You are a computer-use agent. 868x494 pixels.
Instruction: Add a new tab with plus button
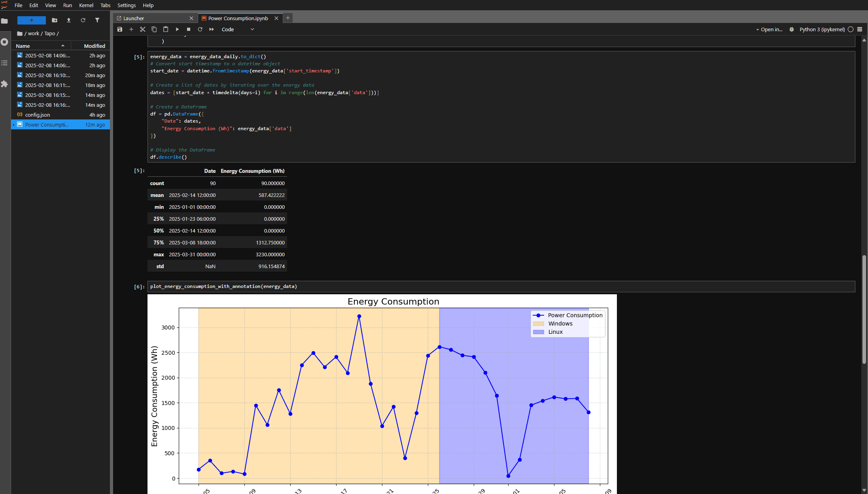pyautogui.click(x=288, y=18)
